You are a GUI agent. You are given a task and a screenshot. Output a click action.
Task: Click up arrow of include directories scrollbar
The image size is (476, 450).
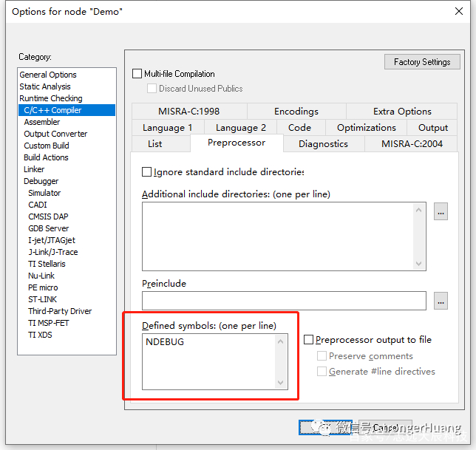point(418,210)
